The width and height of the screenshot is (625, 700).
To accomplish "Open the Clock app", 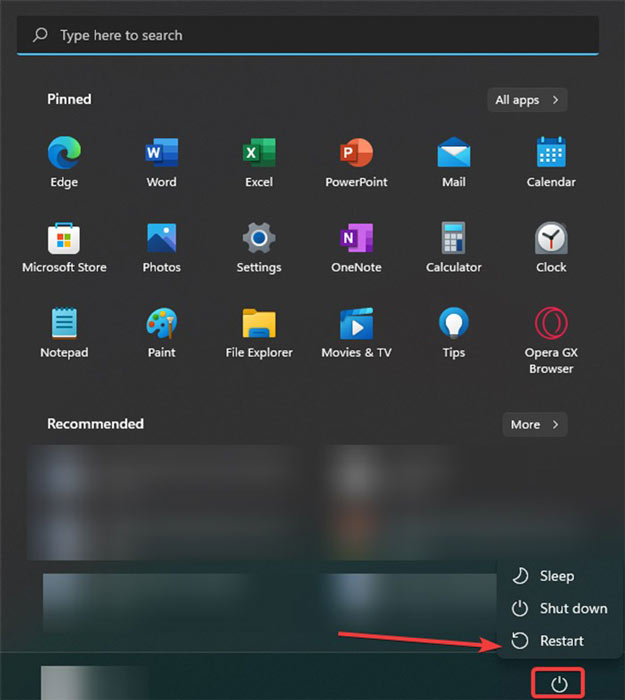I will pyautogui.click(x=551, y=248).
